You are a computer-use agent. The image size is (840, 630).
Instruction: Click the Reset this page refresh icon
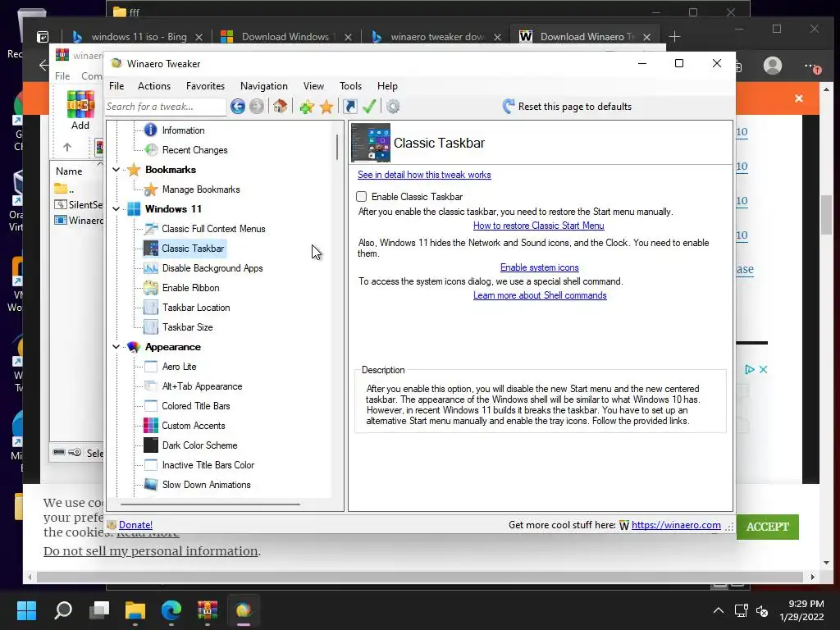[509, 106]
